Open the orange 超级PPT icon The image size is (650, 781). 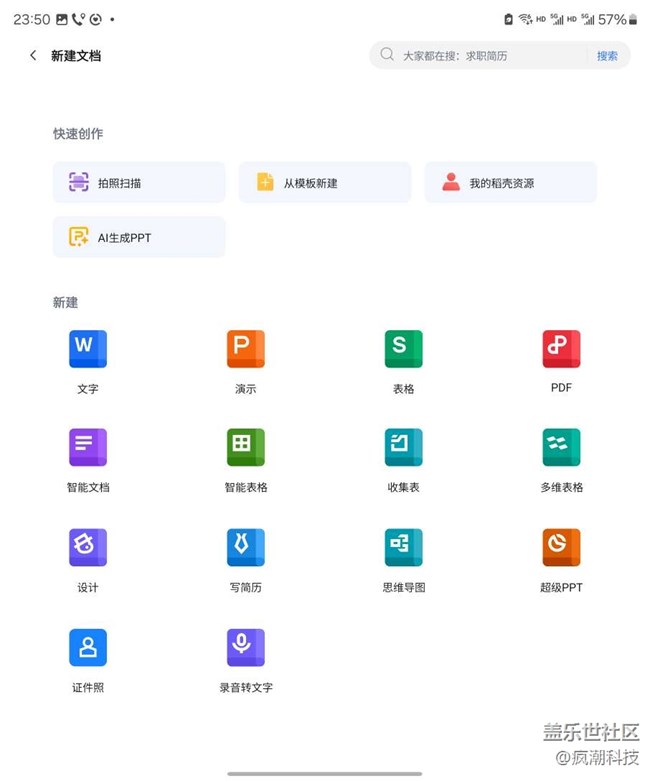(x=561, y=548)
